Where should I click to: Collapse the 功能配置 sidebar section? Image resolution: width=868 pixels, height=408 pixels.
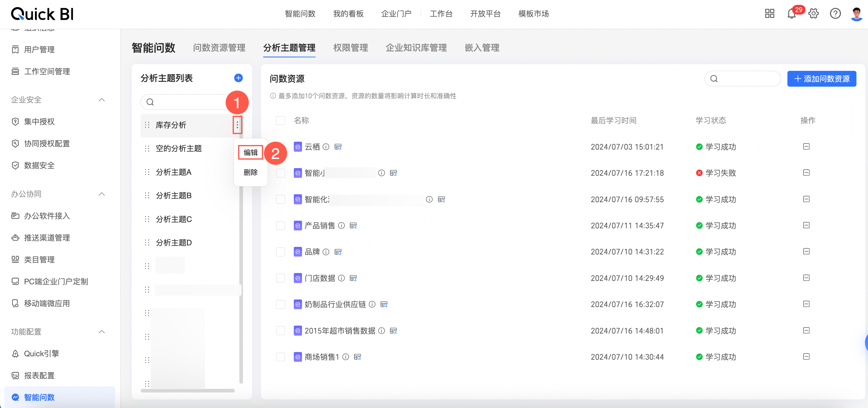[x=101, y=332]
